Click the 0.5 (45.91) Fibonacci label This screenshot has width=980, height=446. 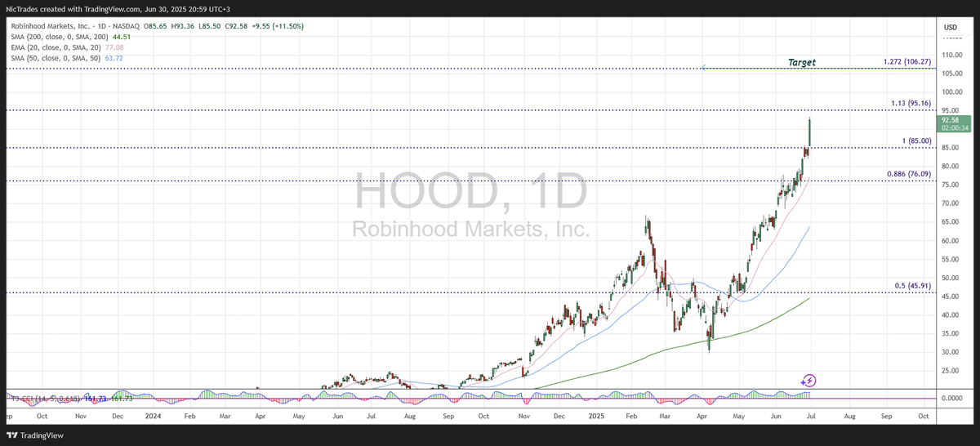[912, 286]
